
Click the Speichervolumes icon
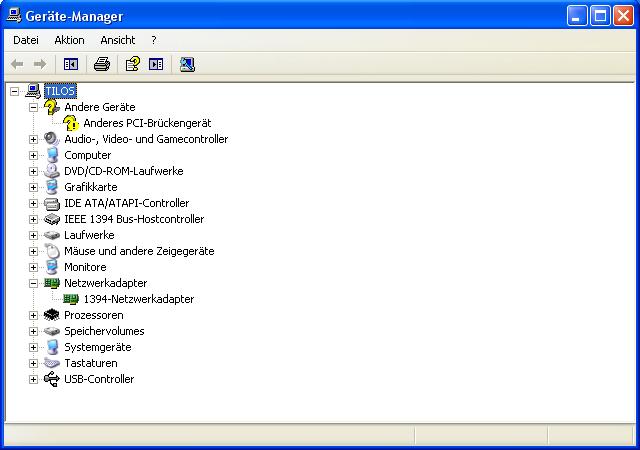52,331
